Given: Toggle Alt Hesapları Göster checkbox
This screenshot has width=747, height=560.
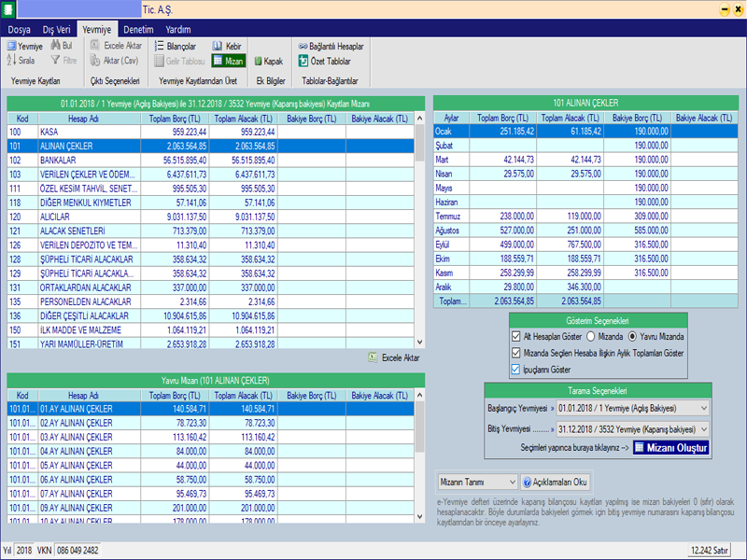Looking at the screenshot, I should pyautogui.click(x=515, y=337).
